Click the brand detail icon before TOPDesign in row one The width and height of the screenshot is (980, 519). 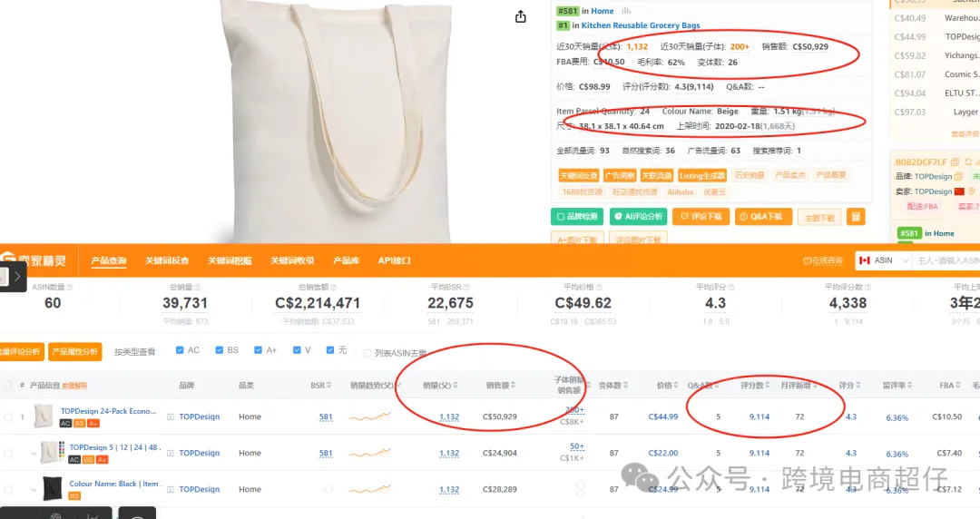[x=170, y=416]
